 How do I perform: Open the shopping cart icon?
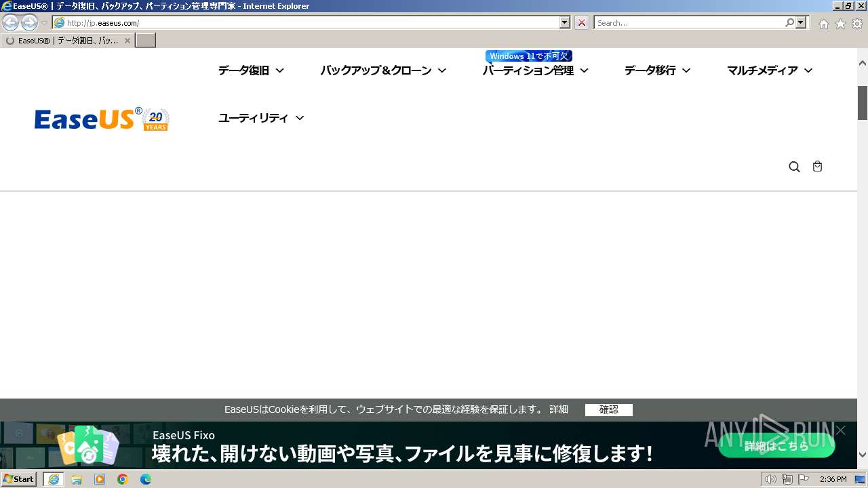tap(817, 166)
